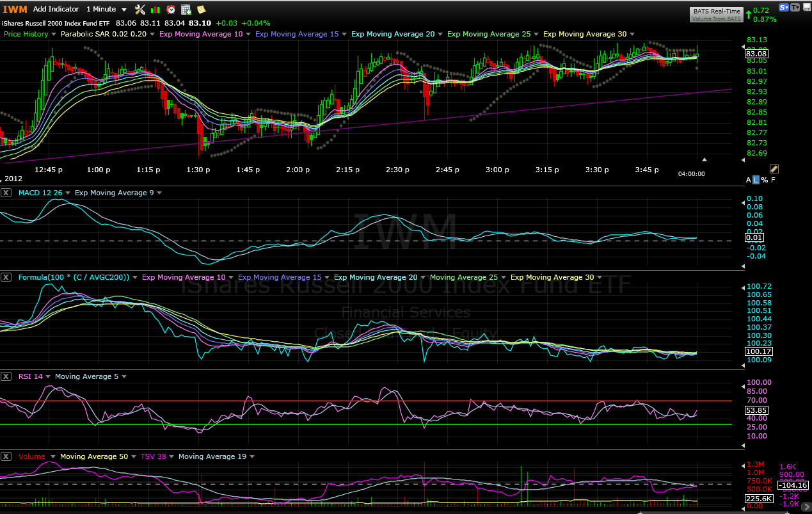Follow the Volume from BATS link
This screenshot has width=812, height=514.
(x=717, y=19)
